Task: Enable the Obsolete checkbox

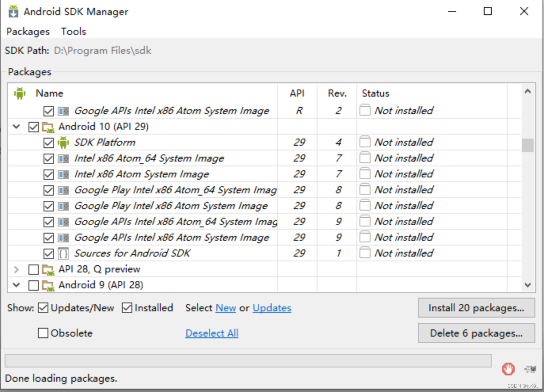Action: coord(43,333)
